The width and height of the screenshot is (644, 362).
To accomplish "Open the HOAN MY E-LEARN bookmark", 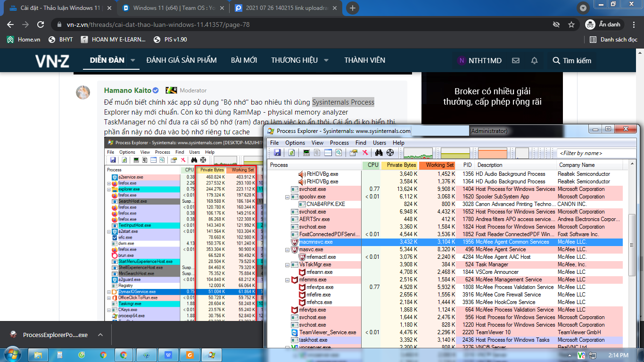I will click(x=113, y=40).
